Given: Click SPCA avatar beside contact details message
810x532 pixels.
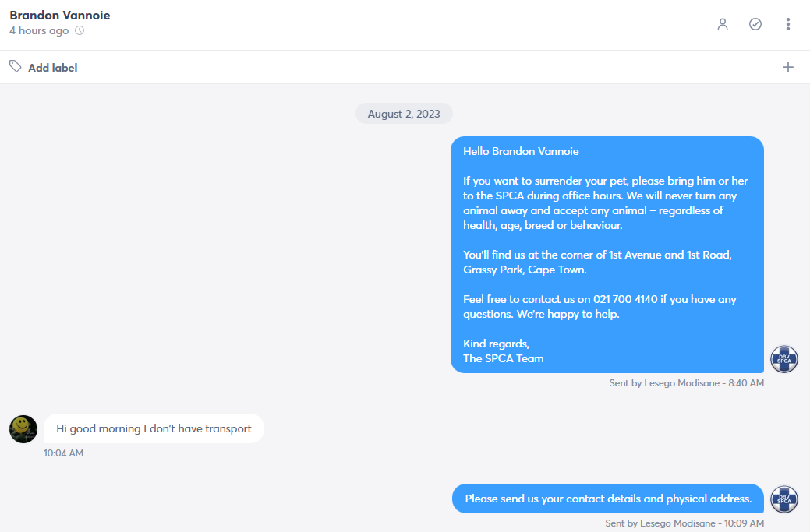Looking at the screenshot, I should [x=784, y=499].
